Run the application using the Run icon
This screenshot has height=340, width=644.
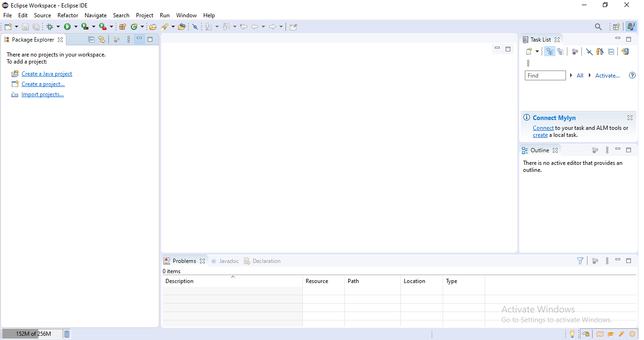pyautogui.click(x=68, y=27)
